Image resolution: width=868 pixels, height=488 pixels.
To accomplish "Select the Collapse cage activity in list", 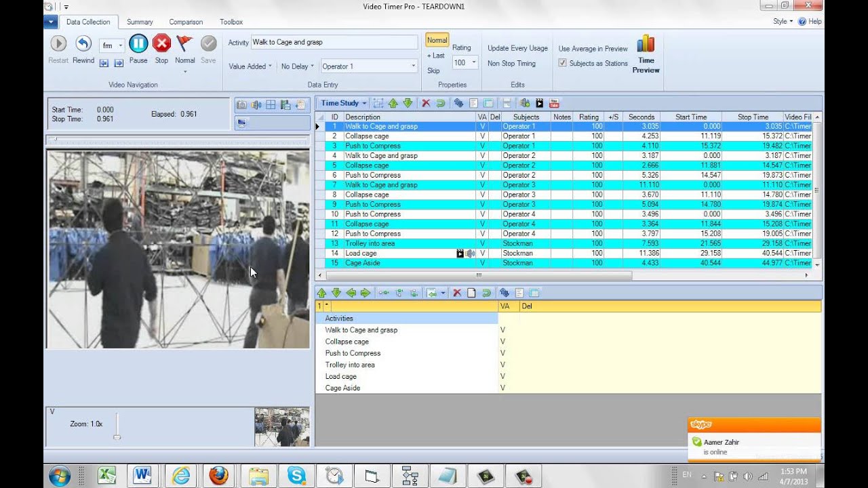I will pyautogui.click(x=347, y=342).
